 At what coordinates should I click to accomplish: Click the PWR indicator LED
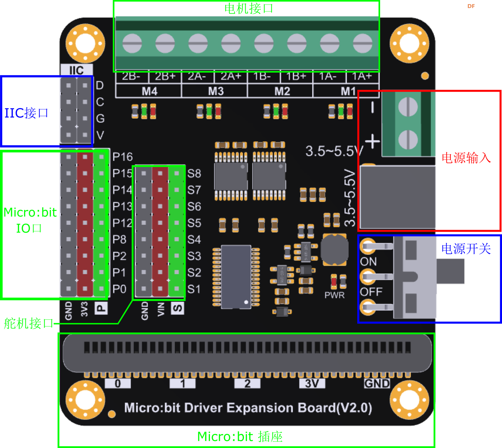[334, 281]
